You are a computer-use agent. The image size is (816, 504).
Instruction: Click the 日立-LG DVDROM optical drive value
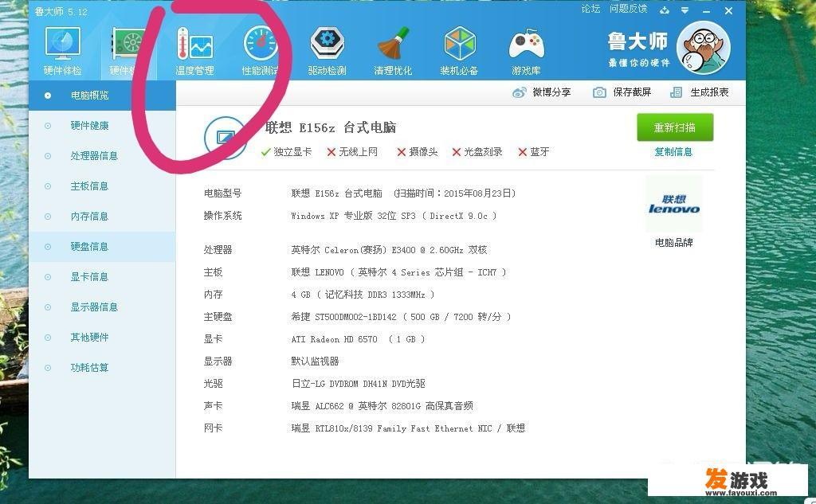coord(358,383)
